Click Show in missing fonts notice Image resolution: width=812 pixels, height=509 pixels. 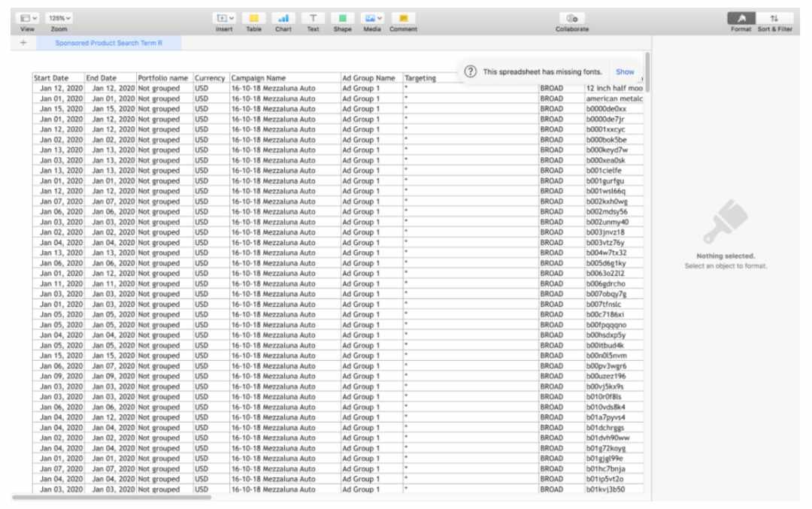tap(625, 71)
